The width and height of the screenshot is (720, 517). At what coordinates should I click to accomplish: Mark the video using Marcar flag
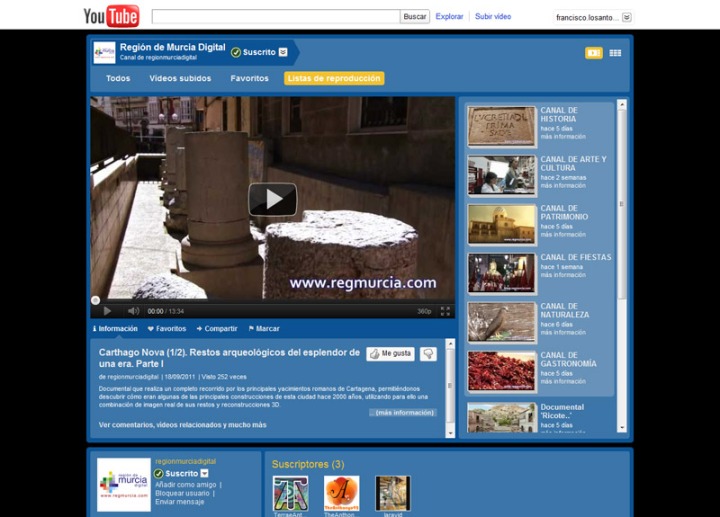(x=263, y=328)
